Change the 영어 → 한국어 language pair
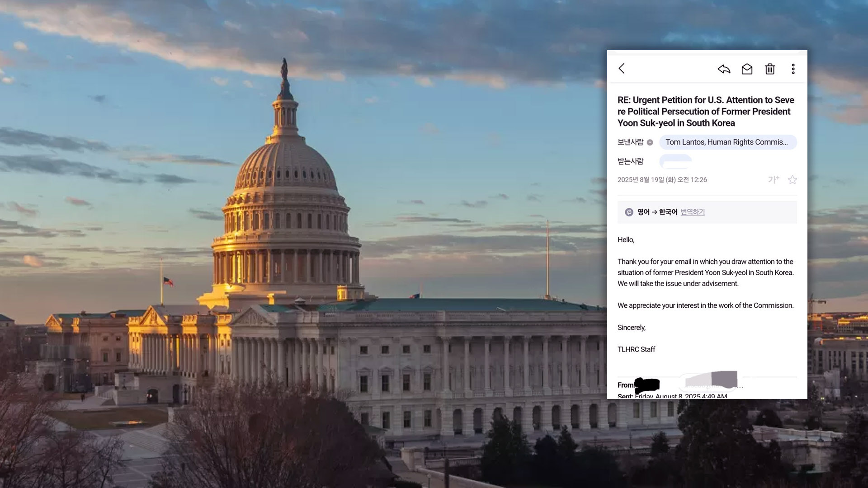Screen dimensions: 868x488 [x=657, y=212]
